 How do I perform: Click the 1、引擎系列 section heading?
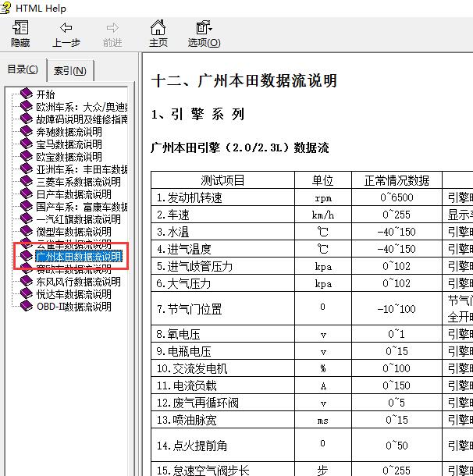[x=197, y=115]
